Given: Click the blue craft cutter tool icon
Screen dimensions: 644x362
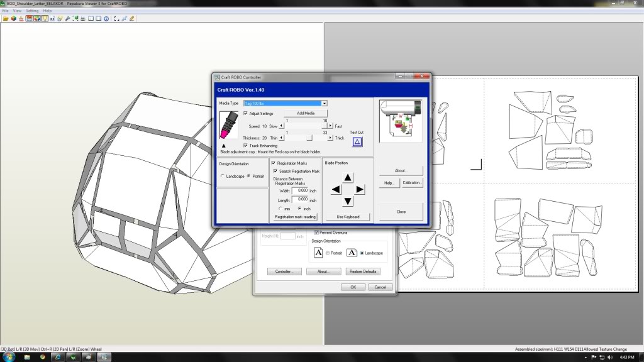Looking at the screenshot, I should point(124,18).
